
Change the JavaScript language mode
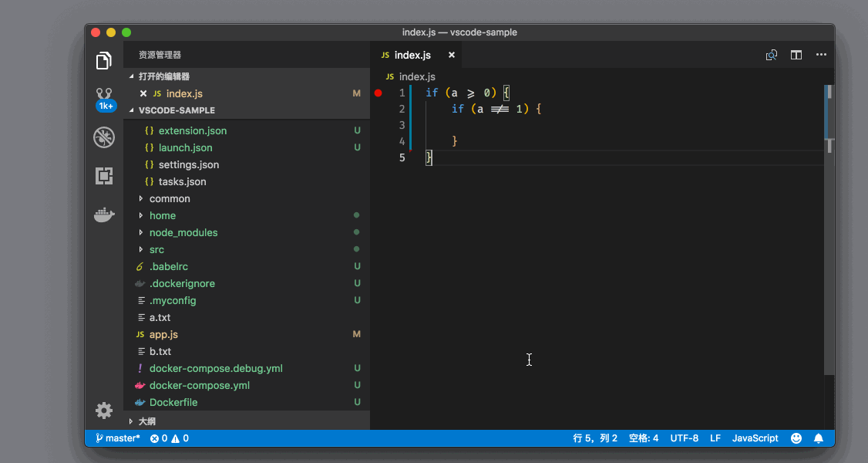tap(755, 438)
